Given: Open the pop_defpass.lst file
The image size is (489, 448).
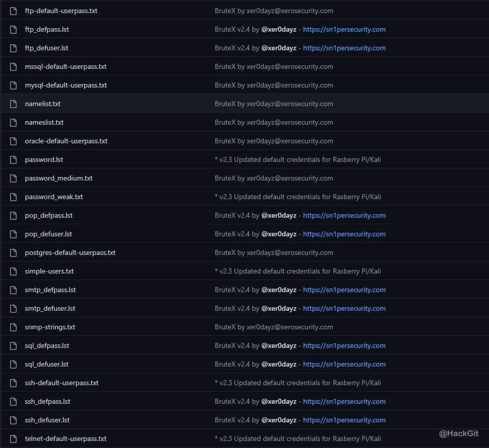Looking at the screenshot, I should coord(49,215).
